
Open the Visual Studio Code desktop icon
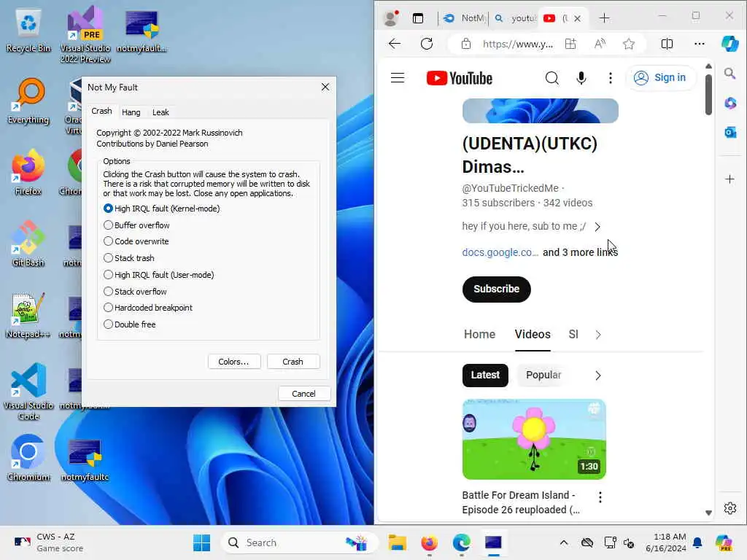point(28,392)
